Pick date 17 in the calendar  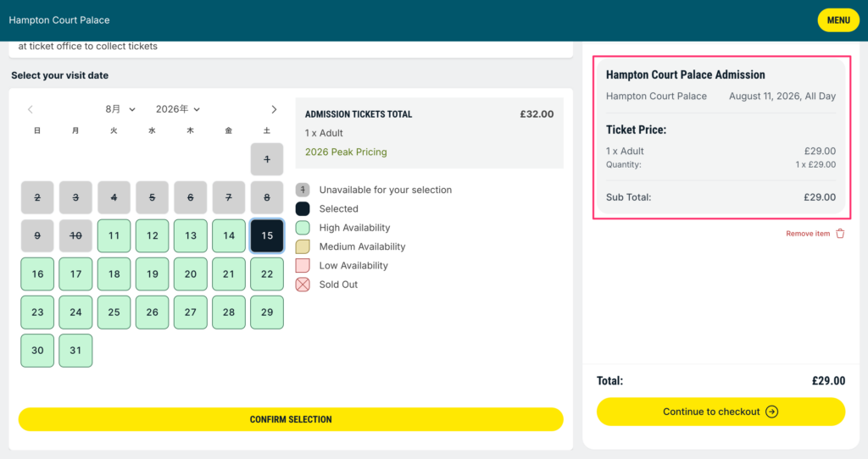(x=75, y=274)
